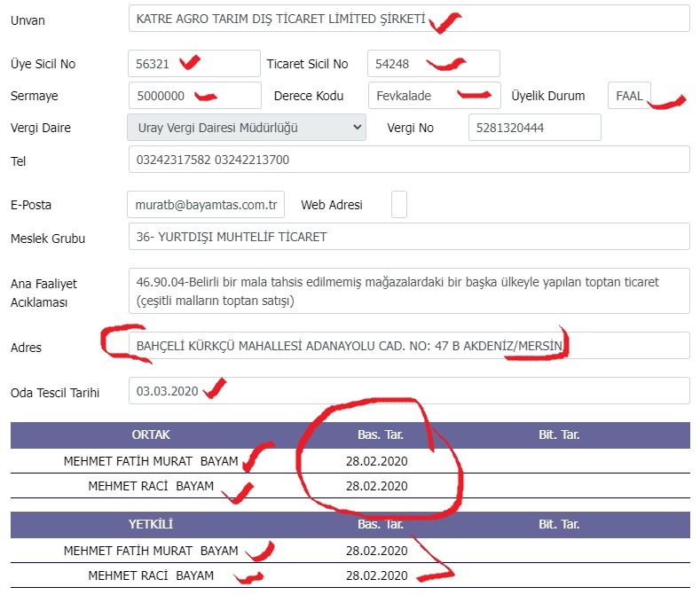Focus the Meslek Grubu field
700x595 pixels.
[x=409, y=236]
